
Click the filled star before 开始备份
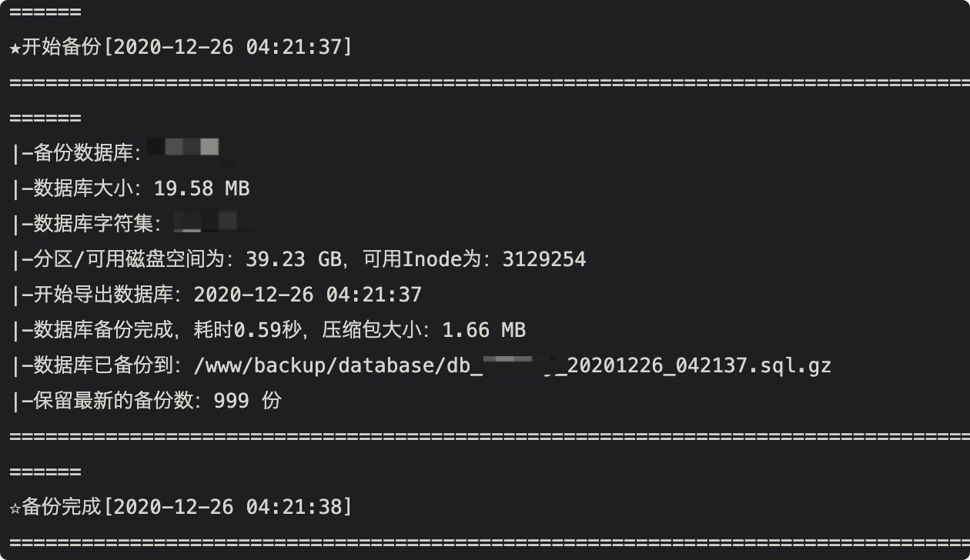coord(15,47)
